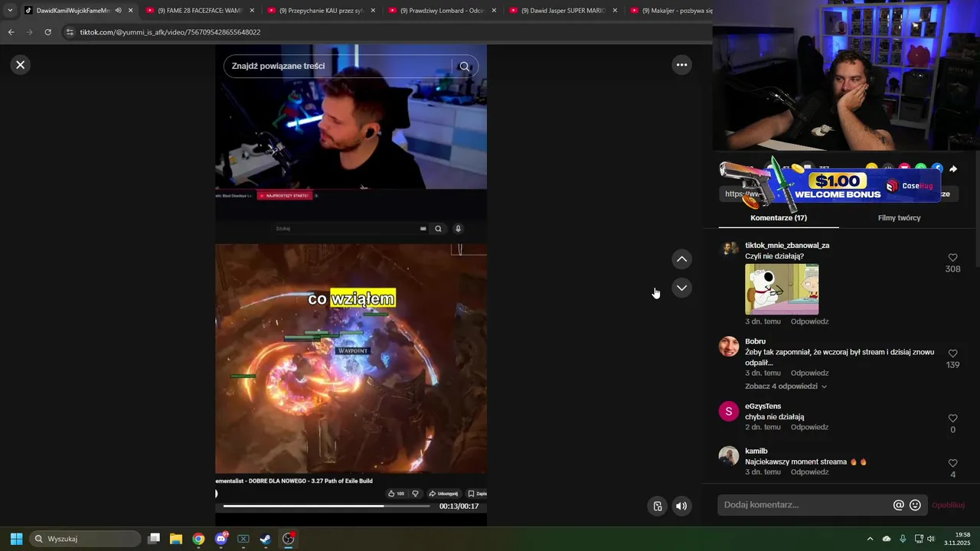Expand Zobacz 4 odpowiedzi replies
Screen dimensions: 980x551
click(786, 386)
